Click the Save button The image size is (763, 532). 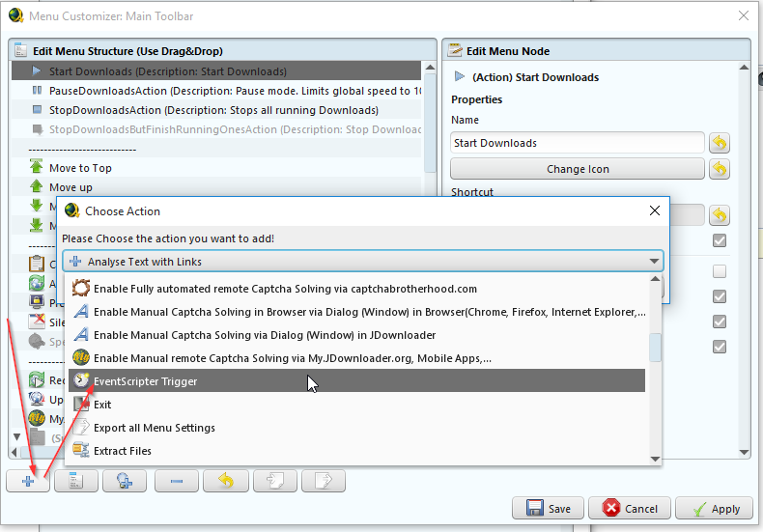(548, 508)
